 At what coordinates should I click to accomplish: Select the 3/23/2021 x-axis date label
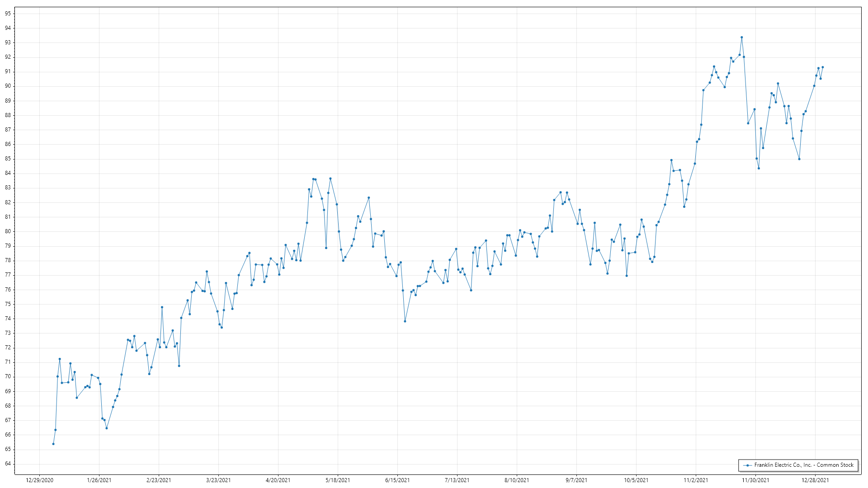coord(218,480)
